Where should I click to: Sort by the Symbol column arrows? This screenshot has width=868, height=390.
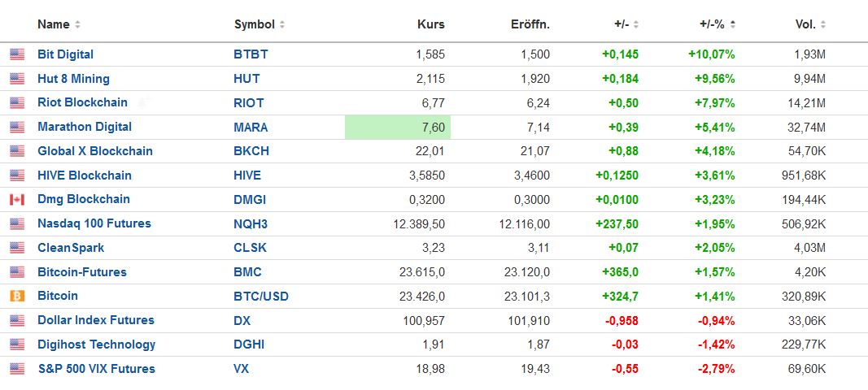point(282,24)
